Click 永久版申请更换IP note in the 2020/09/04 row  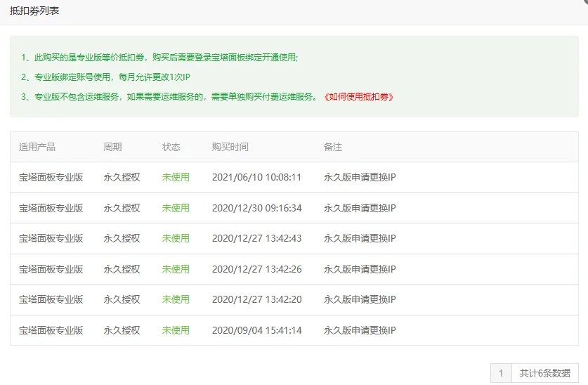coord(360,330)
